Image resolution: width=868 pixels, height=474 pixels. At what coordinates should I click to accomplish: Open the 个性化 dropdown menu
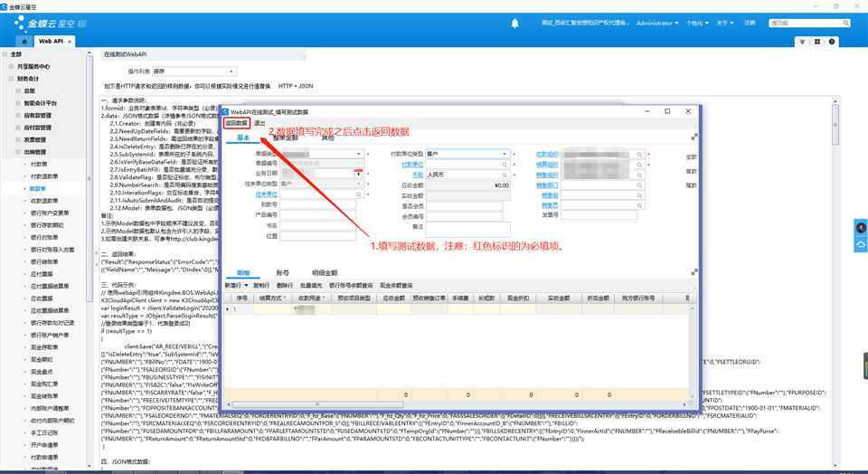[697, 24]
